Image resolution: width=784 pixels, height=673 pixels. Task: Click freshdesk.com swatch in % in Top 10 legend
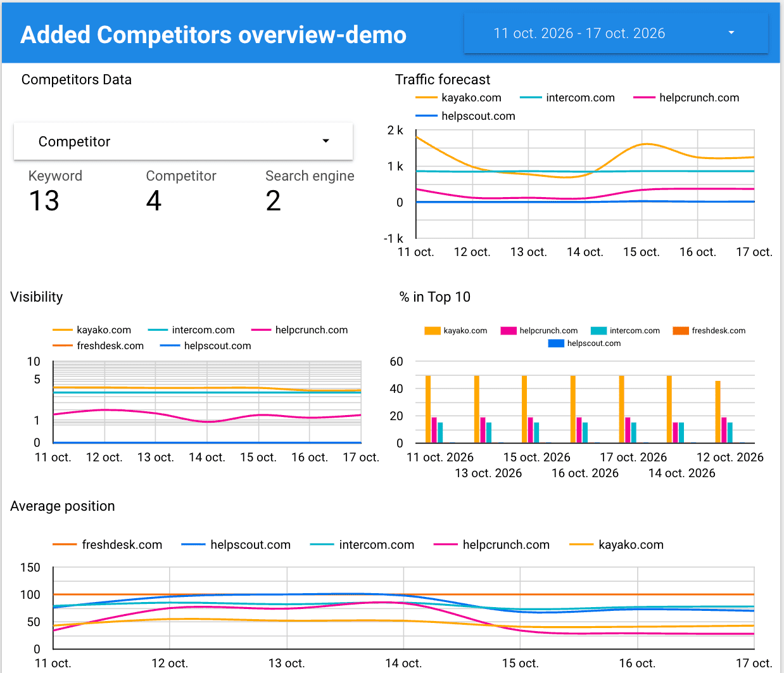pyautogui.click(x=681, y=331)
